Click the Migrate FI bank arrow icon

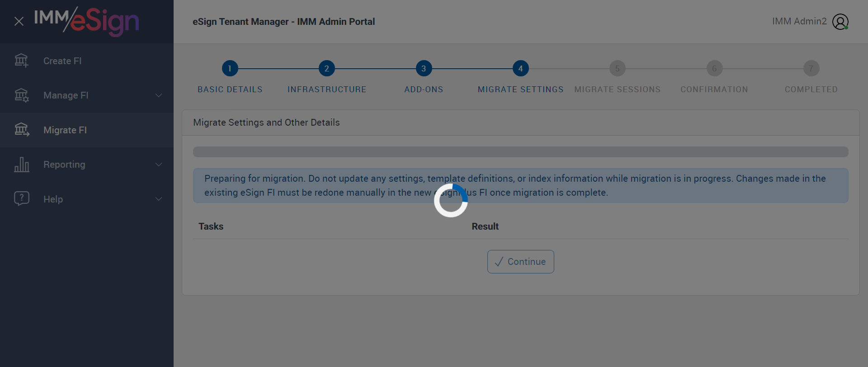pyautogui.click(x=21, y=130)
